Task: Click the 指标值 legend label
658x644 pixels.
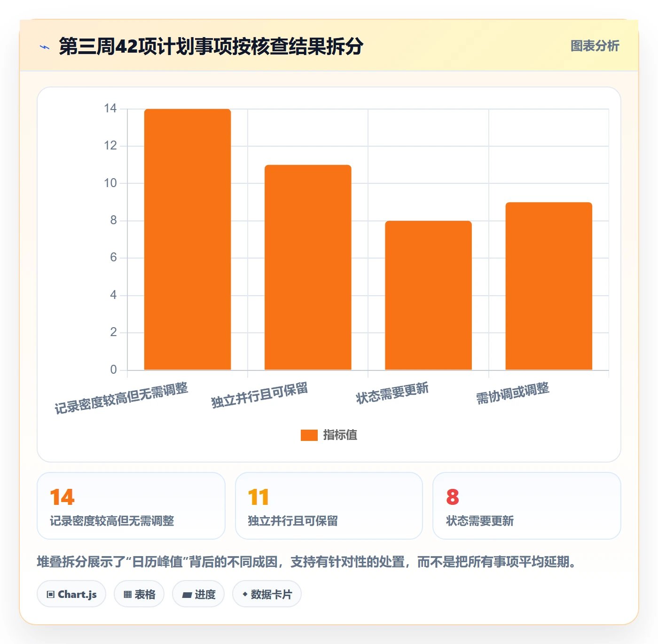Action: (340, 435)
